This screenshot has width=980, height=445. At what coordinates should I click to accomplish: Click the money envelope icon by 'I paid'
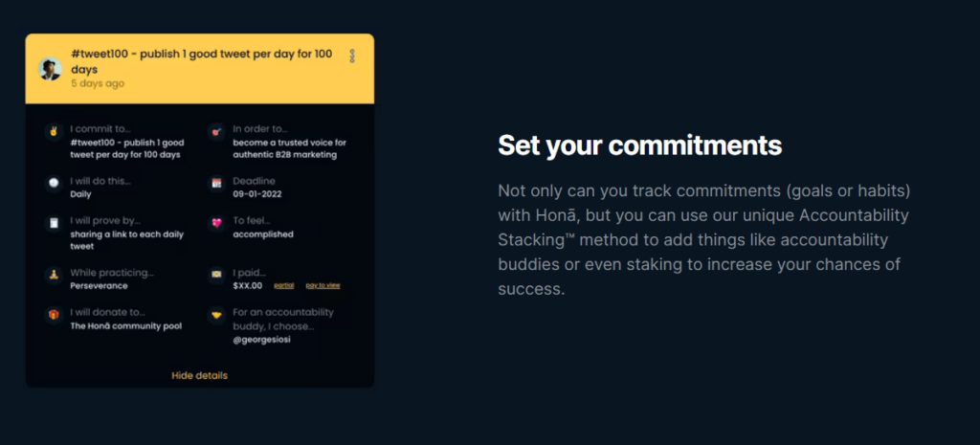[x=215, y=275]
